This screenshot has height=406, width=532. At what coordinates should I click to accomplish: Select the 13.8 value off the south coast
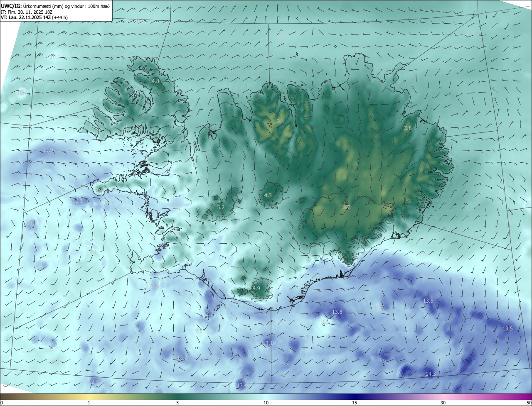click(x=337, y=312)
